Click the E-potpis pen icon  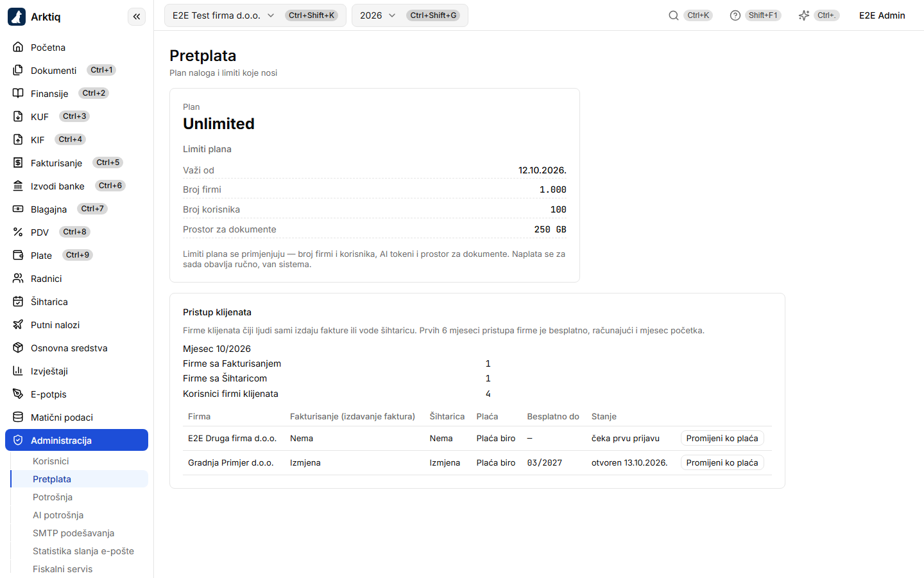pyautogui.click(x=18, y=394)
